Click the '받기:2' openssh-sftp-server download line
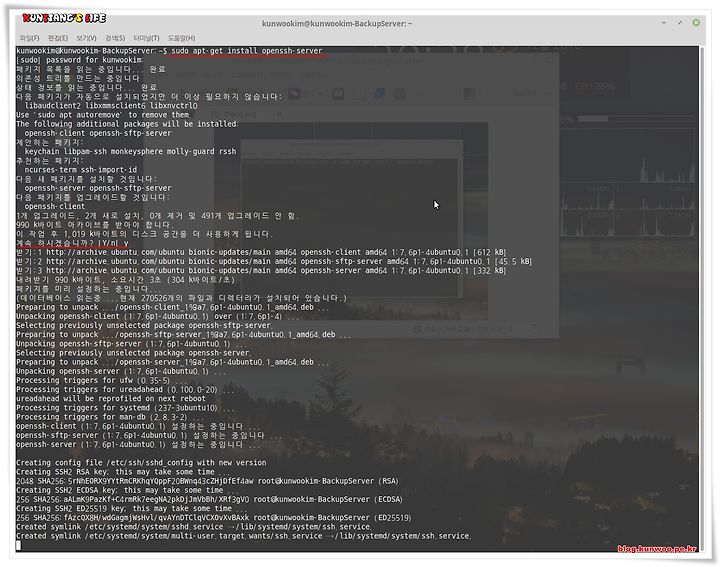Viewport: 720px width, 567px height. coord(274,261)
